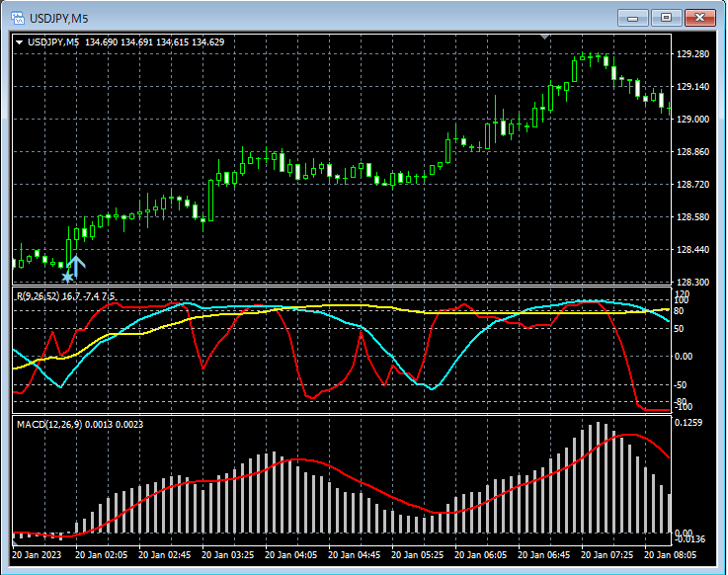Image resolution: width=728 pixels, height=575 pixels.
Task: Close the USDJPY,M5 chart window
Action: click(x=699, y=18)
